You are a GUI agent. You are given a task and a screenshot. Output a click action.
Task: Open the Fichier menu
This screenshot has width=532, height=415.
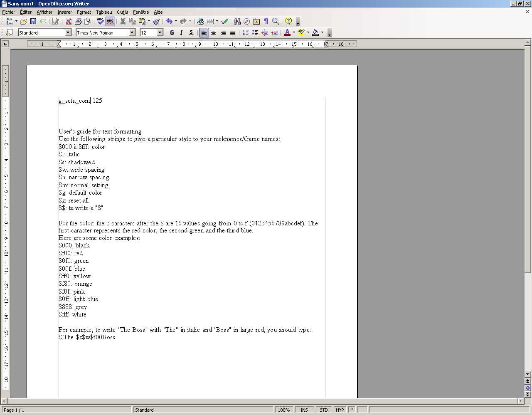coord(8,12)
